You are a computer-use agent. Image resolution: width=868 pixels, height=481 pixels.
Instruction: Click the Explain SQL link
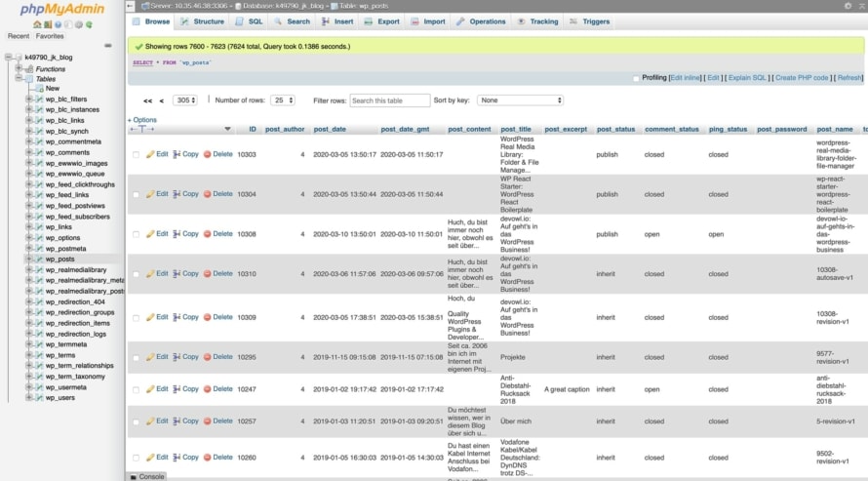pyautogui.click(x=747, y=78)
